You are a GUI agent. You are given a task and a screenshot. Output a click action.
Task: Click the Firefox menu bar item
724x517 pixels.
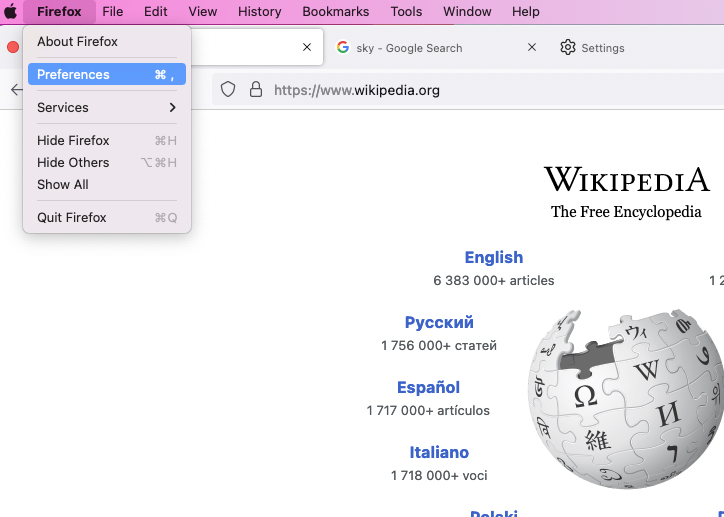click(59, 12)
